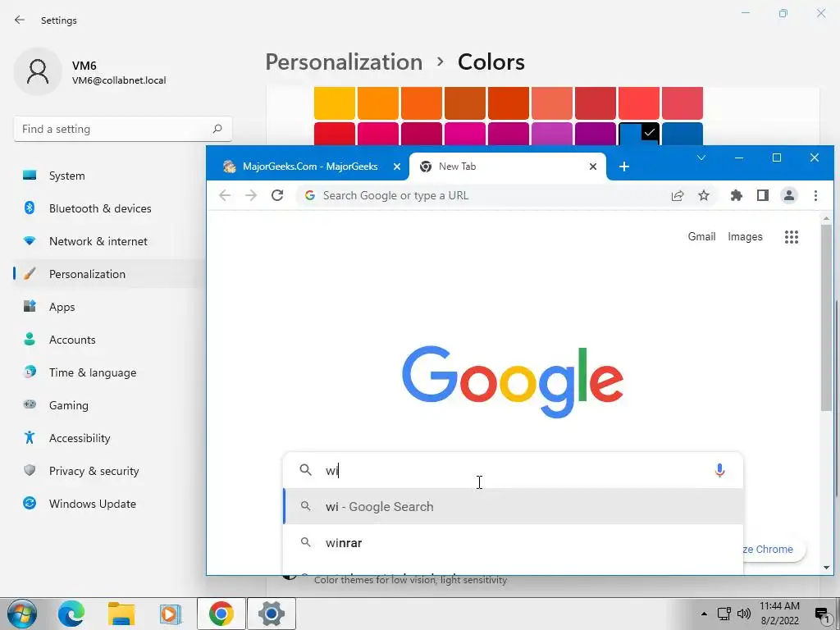Viewport: 840px width, 630px height.
Task: Select the New Tab tab
Action: pos(507,167)
